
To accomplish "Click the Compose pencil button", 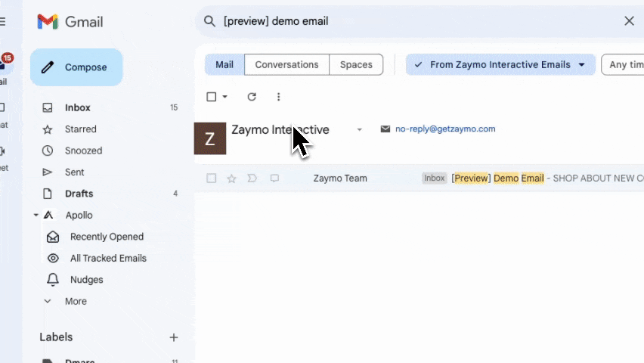I will 76,67.
